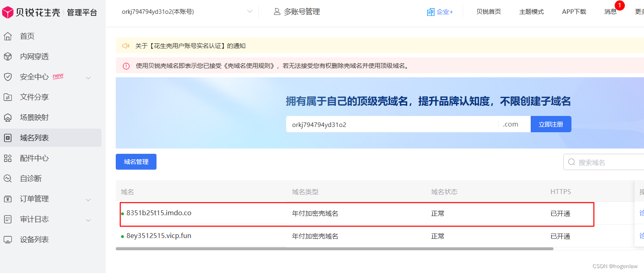644x273 pixels.
Task: Click the 自诊断 diagnostic icon
Action: tap(8, 179)
